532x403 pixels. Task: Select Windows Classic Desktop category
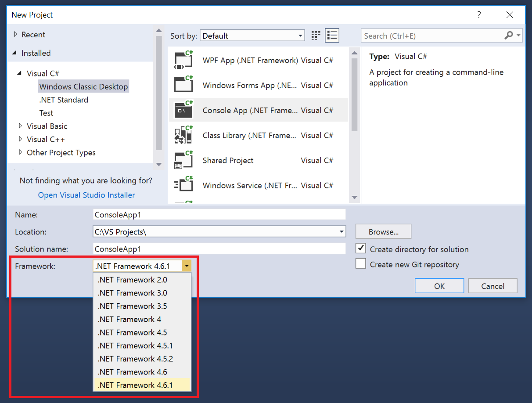coord(83,86)
